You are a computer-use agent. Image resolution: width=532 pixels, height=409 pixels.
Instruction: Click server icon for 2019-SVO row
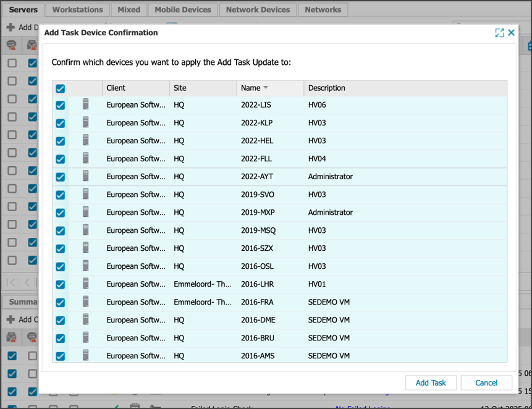86,195
